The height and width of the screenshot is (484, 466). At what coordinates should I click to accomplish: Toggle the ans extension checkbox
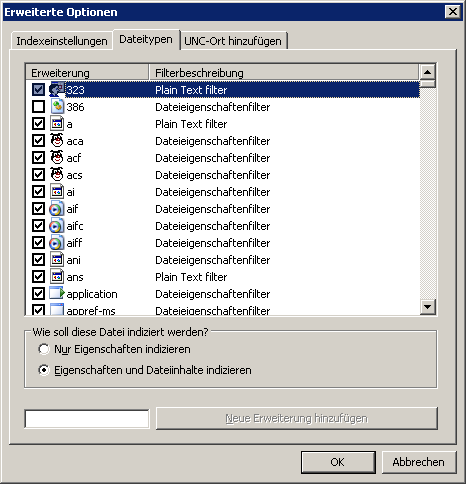point(38,277)
